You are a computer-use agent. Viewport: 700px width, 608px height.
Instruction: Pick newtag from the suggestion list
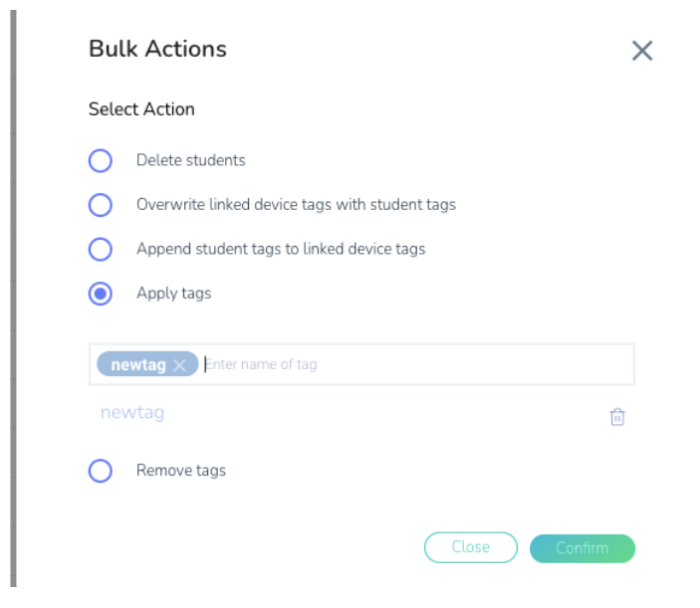132,413
